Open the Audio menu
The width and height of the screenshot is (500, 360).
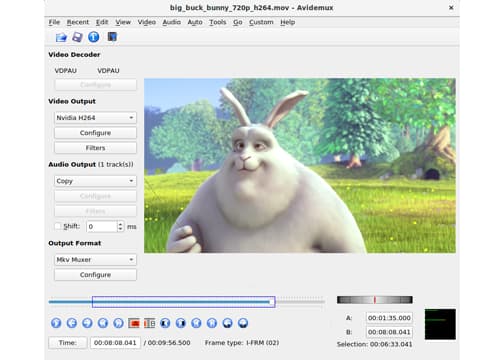pos(172,22)
